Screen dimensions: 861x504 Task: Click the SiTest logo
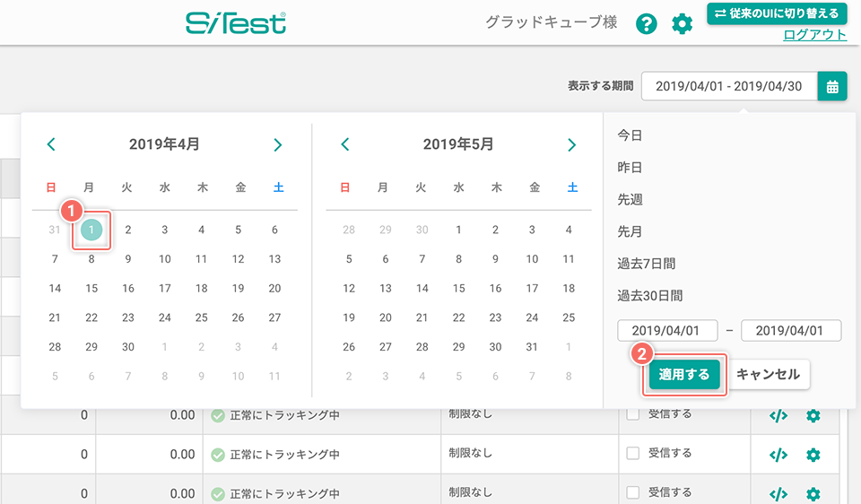236,23
